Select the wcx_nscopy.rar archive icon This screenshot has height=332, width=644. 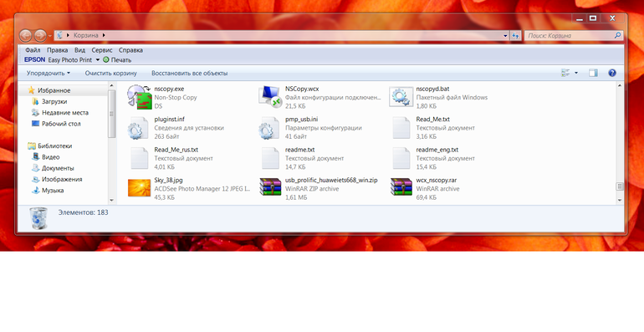[401, 187]
